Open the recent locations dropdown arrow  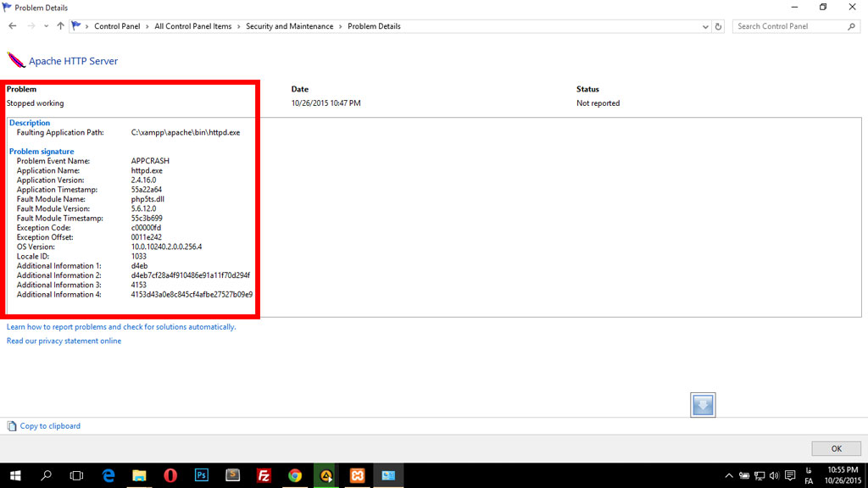(x=46, y=26)
